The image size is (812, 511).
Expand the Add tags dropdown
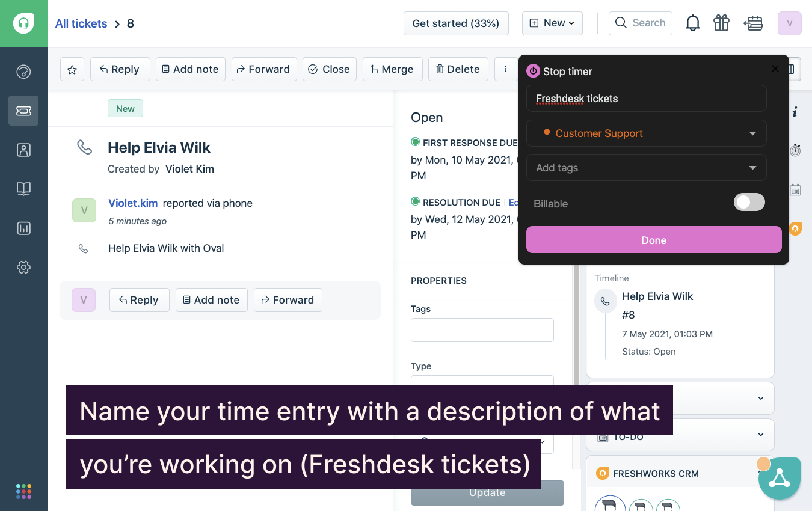tap(646, 168)
